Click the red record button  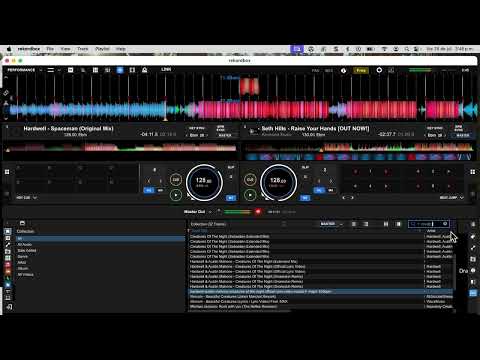(x=258, y=212)
